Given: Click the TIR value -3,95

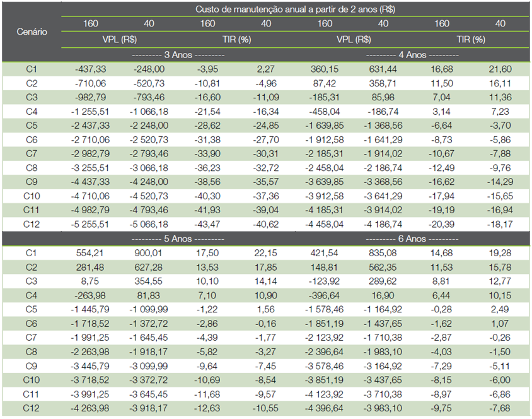Looking at the screenshot, I should click(x=207, y=69).
